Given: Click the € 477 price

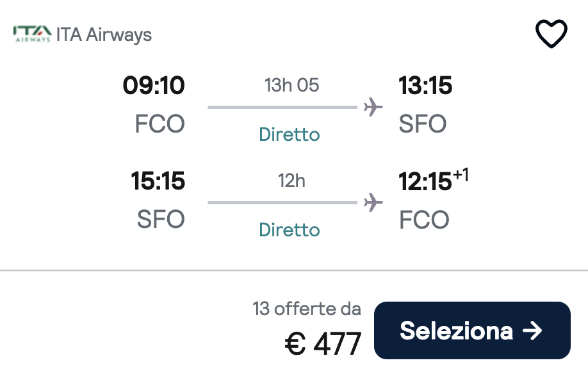Looking at the screenshot, I should tap(323, 344).
